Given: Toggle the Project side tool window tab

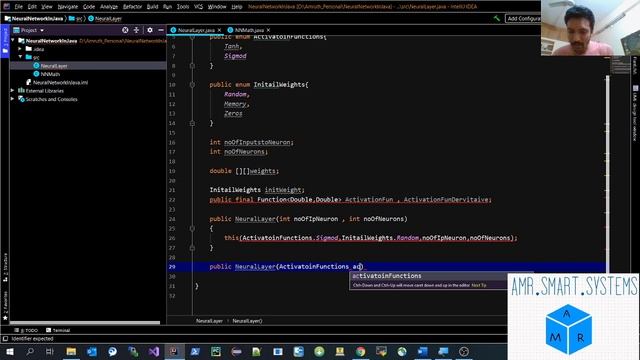Looking at the screenshot, I should [5, 41].
